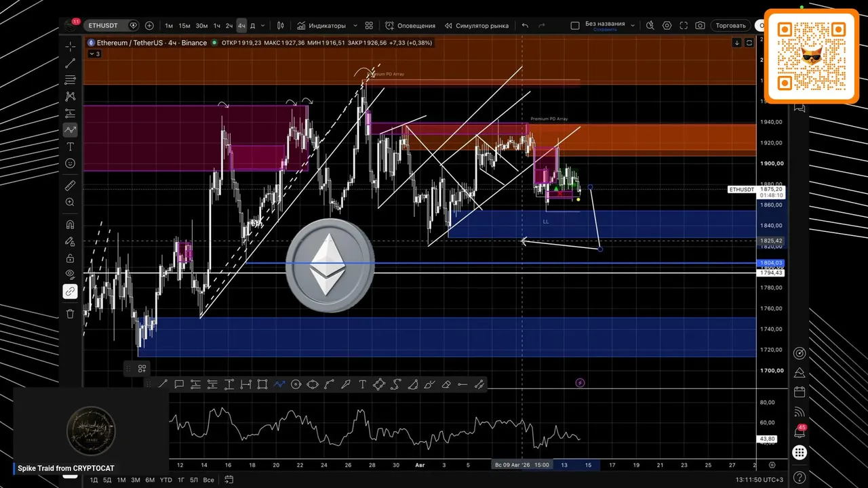Open indicator templates grid icon
Screen dimensions: 868x488
369,26
